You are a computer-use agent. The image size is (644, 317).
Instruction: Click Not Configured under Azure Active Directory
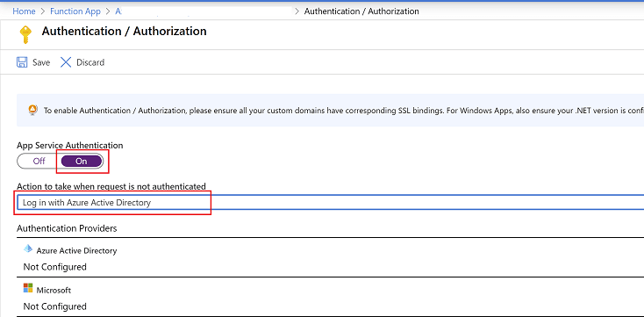click(54, 267)
